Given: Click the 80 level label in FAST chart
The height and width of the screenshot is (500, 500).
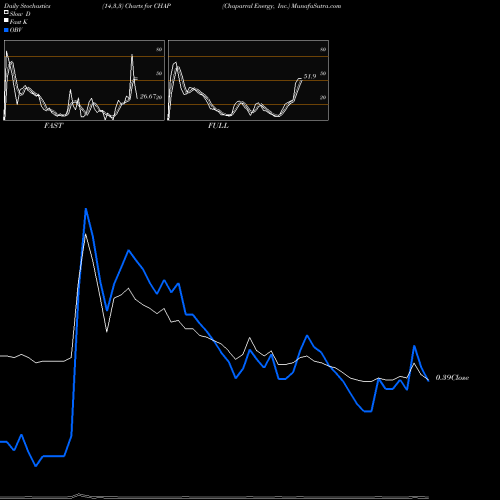Looking at the screenshot, I should pyautogui.click(x=159, y=49).
